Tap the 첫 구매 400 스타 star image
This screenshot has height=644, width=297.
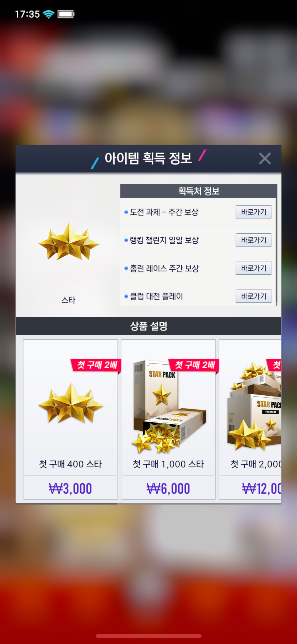[71, 403]
